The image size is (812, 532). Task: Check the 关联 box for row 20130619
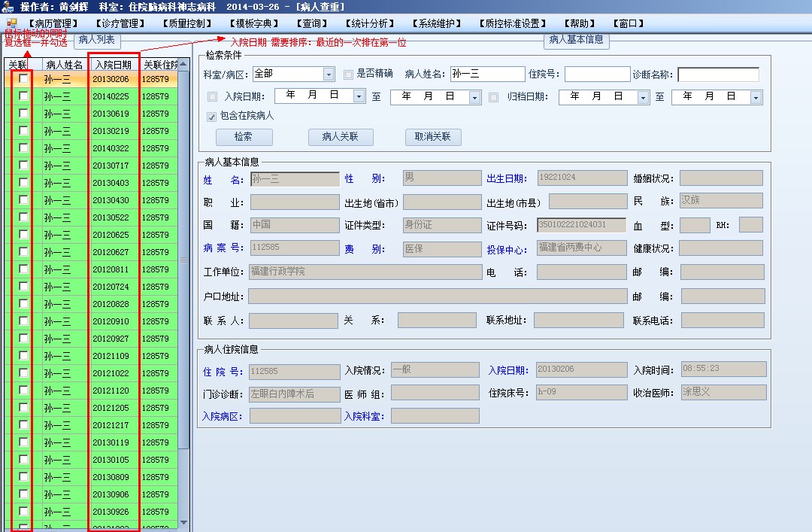[x=23, y=113]
